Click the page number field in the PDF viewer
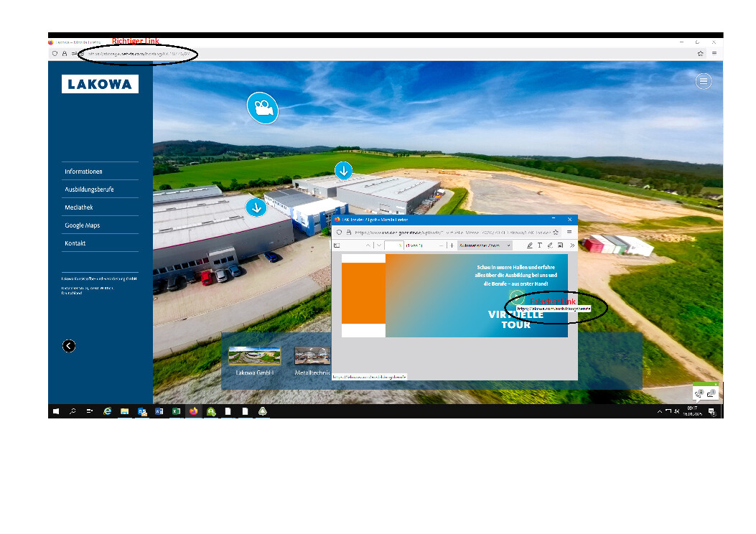Viewport: 756px width, 534px height. 394,245
